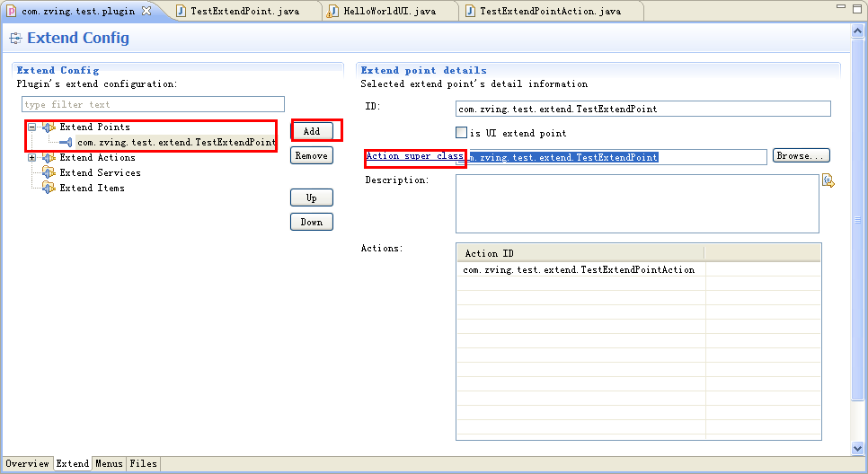Select com.zving.test.extend.TestExtendPoint tree item
This screenshot has width=868, height=474.
click(175, 142)
